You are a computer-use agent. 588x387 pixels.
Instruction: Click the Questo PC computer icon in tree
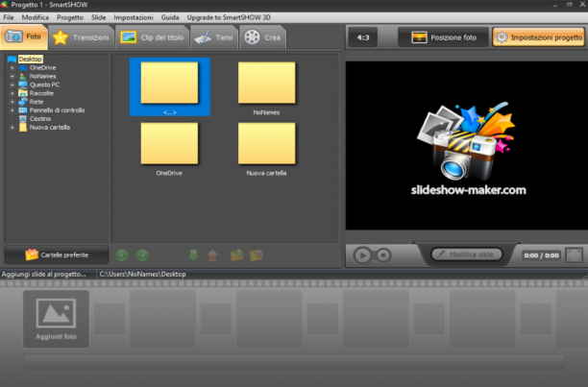tap(23, 85)
